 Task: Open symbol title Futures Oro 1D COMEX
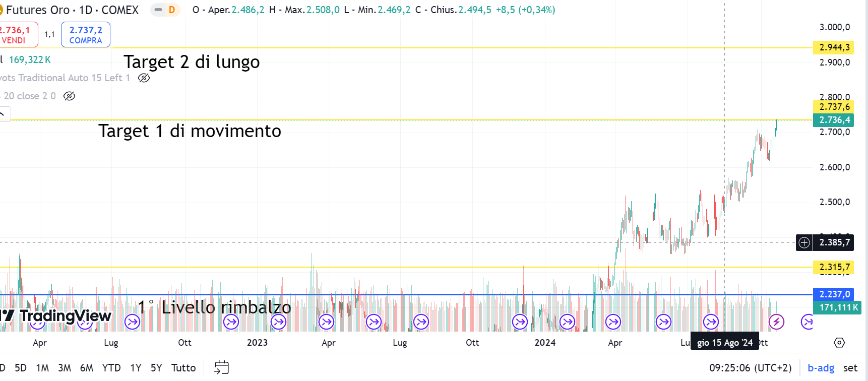tap(72, 10)
